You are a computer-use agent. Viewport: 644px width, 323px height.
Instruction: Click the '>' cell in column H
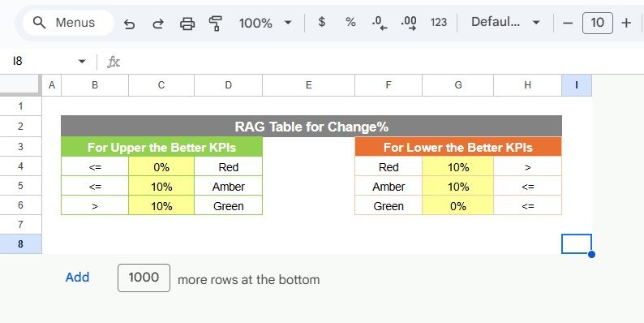(528, 166)
